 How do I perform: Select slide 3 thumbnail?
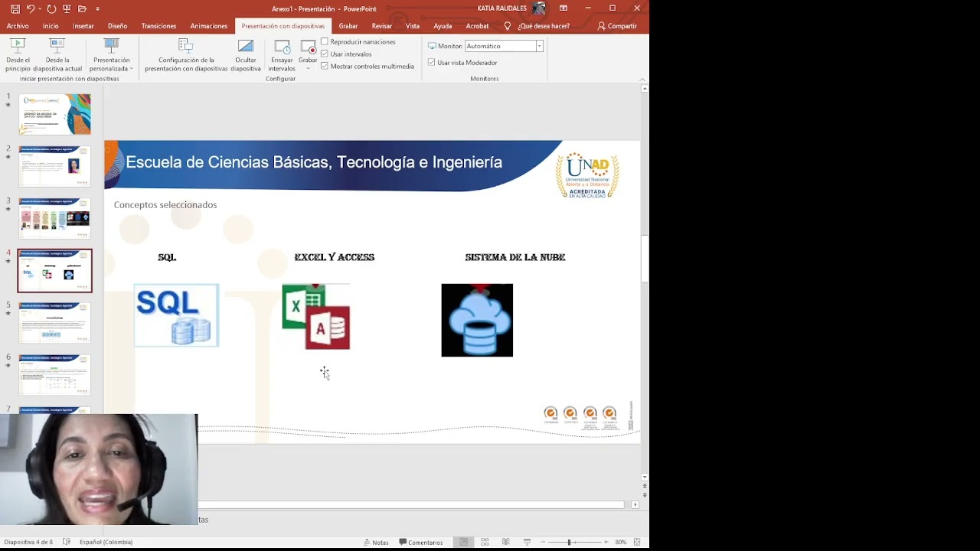point(54,218)
